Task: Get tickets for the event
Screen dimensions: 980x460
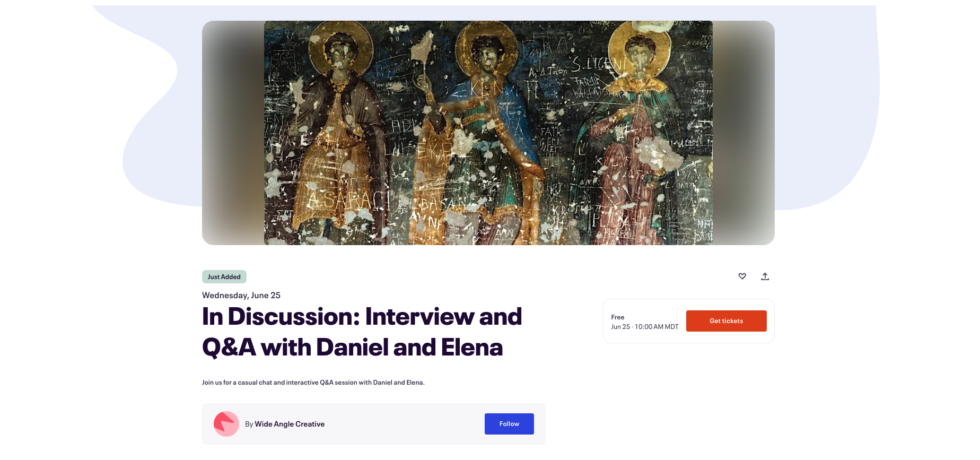Action: coord(726,321)
